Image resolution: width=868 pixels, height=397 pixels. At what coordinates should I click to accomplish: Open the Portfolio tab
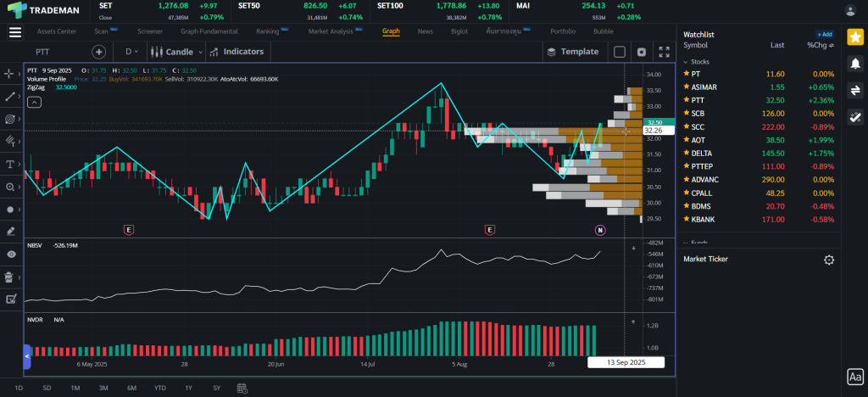(x=562, y=31)
